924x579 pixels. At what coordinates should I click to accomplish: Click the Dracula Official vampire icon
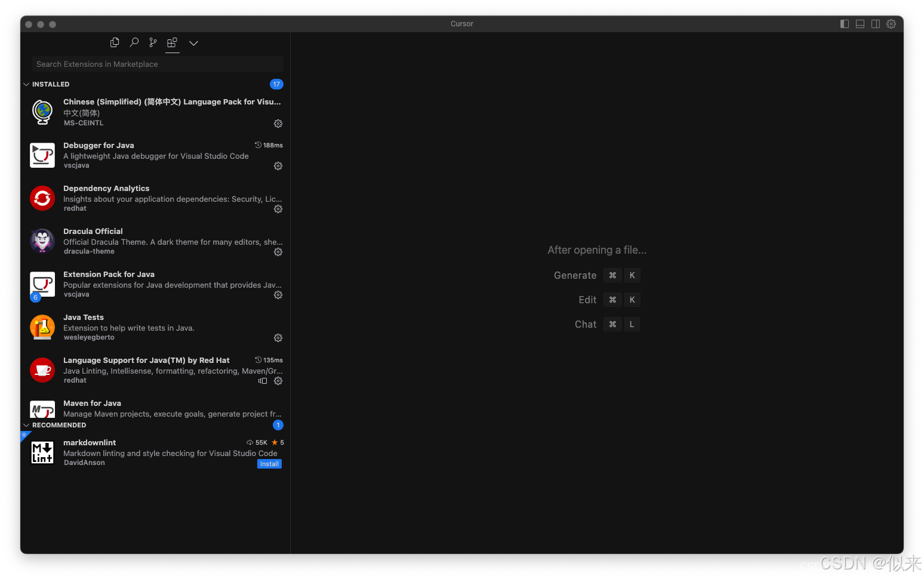[42, 241]
